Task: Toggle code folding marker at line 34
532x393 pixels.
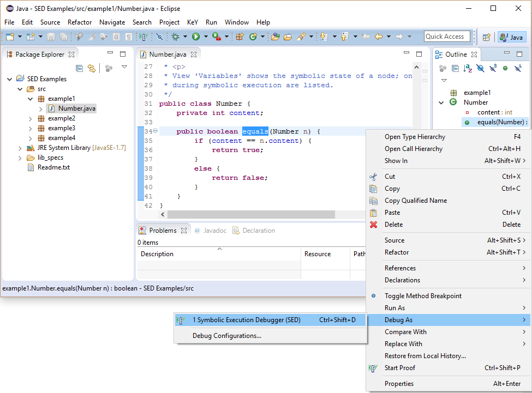Action: click(x=156, y=131)
